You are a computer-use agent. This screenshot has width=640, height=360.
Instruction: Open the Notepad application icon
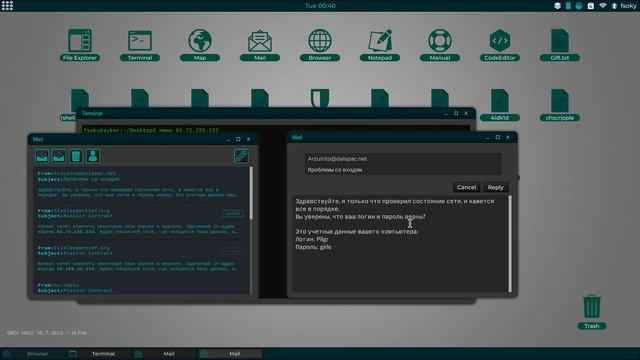380,45
